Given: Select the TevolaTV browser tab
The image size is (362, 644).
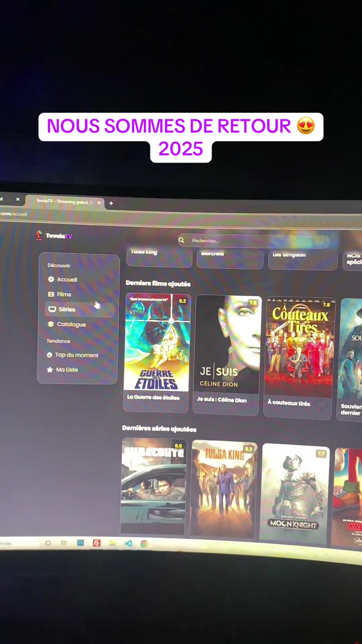Looking at the screenshot, I should tap(64, 201).
